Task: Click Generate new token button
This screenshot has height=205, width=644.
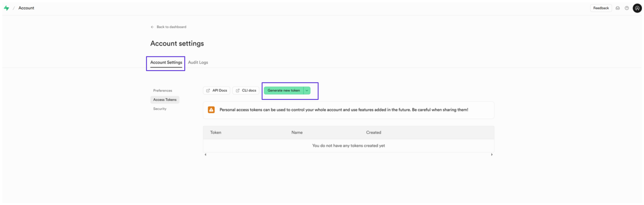Action: pos(284,90)
